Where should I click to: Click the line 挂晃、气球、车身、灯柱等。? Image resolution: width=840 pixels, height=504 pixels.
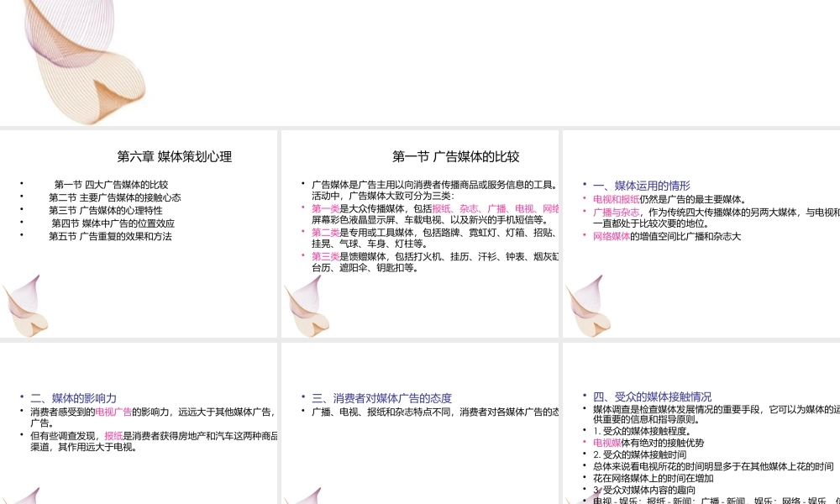[370, 244]
